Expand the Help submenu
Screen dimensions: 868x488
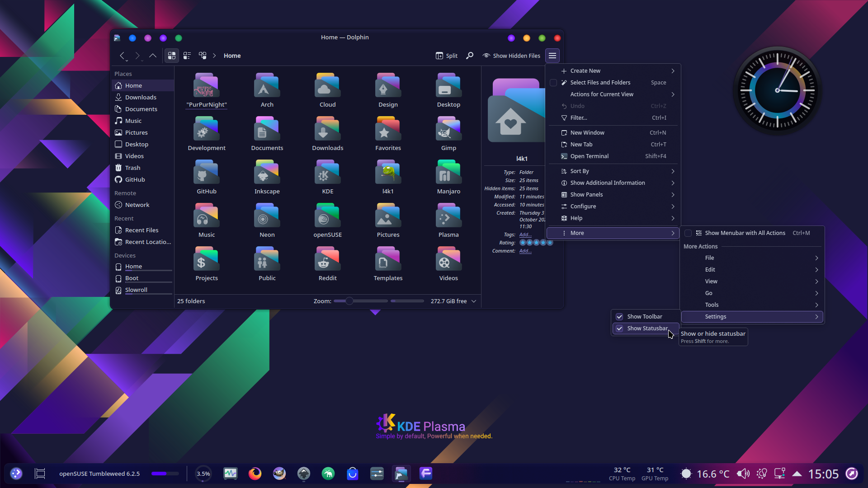tap(614, 218)
